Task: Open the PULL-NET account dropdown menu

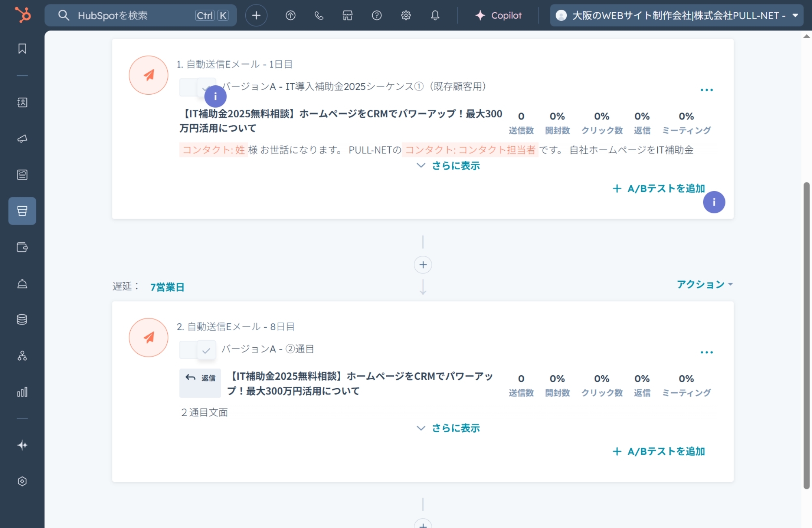Action: click(677, 15)
